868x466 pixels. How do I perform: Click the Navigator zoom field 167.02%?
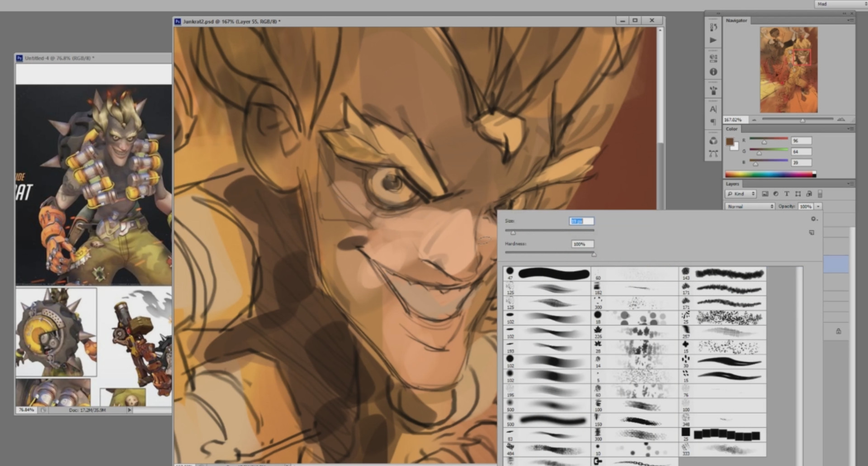[x=736, y=120]
